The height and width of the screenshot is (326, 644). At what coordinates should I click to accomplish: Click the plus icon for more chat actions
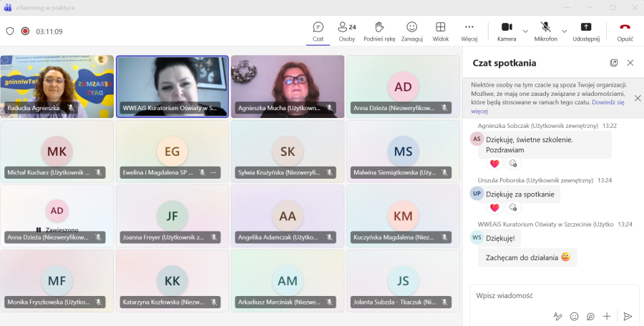click(607, 316)
